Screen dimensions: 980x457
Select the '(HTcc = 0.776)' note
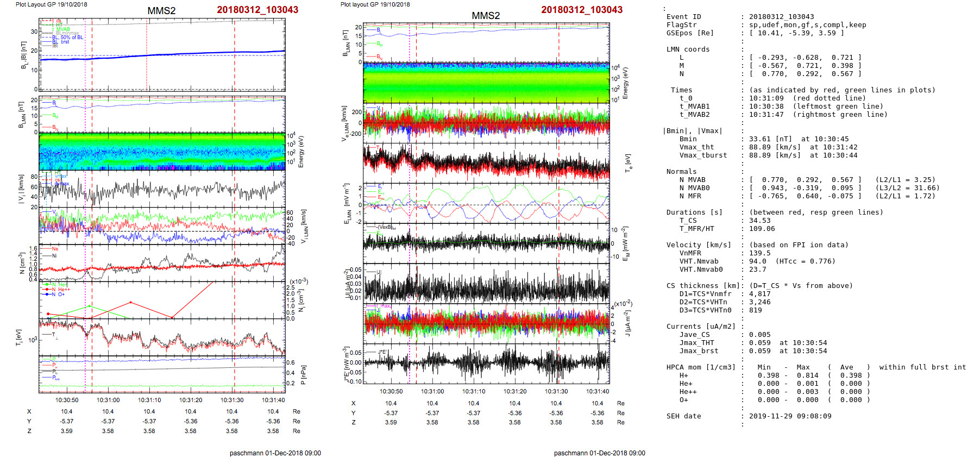[806, 261]
